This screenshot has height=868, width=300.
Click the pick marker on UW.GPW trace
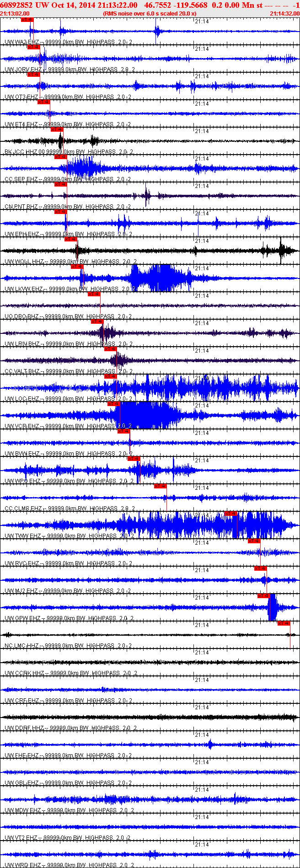click(x=263, y=596)
